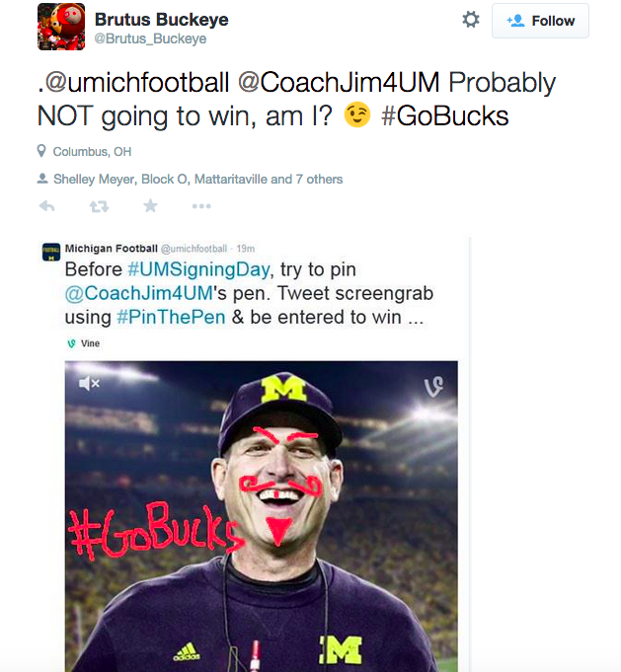Unmute the Vine video sound
This screenshot has height=672, width=621.
coord(89,383)
